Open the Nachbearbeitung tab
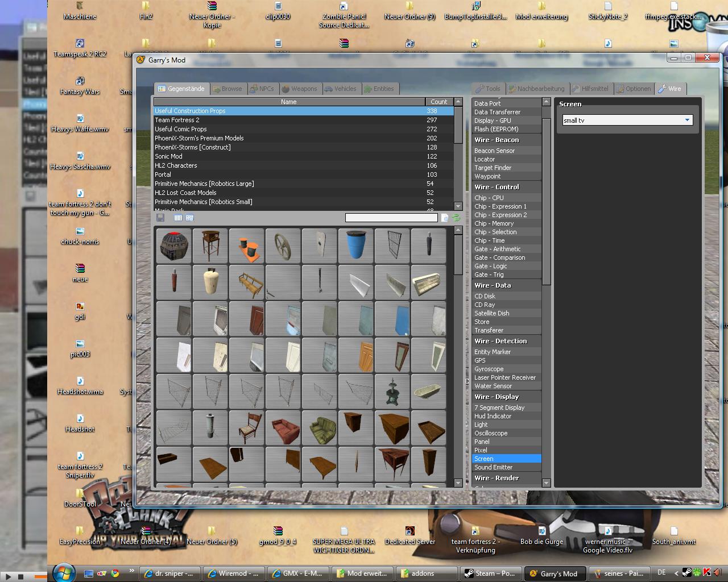This screenshot has width=728, height=582. click(x=536, y=89)
